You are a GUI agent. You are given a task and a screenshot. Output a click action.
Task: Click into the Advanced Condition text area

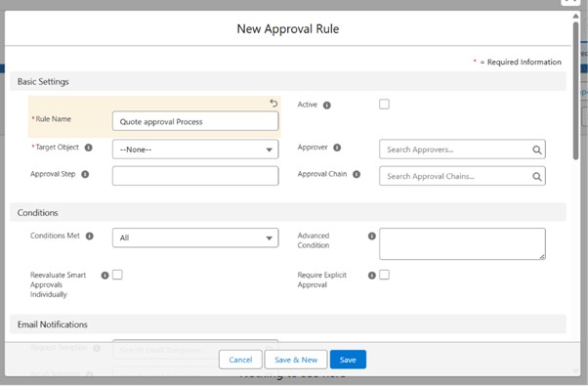[x=462, y=244]
